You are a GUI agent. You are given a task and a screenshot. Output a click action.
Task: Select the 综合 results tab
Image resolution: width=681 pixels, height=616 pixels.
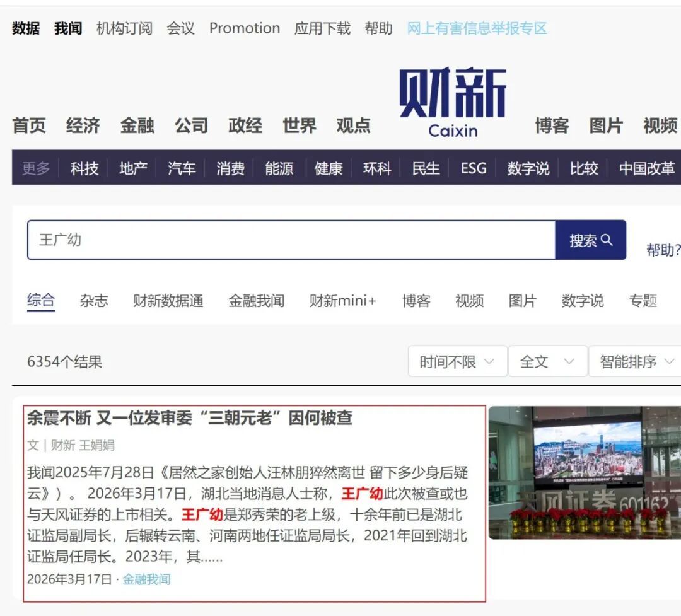coord(41,301)
